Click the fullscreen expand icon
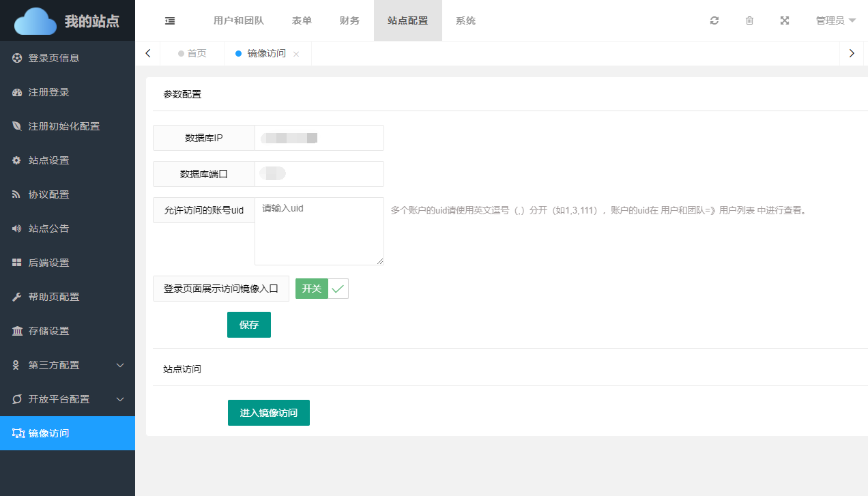Image resolution: width=868 pixels, height=496 pixels. [785, 20]
